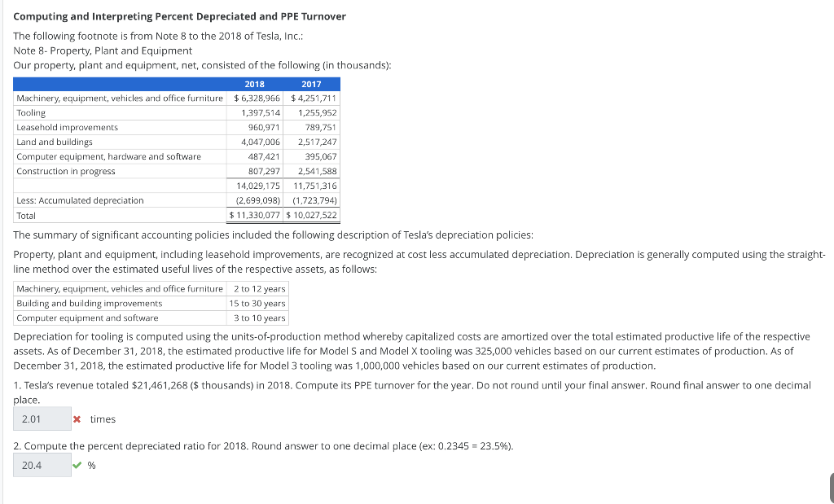The image size is (834, 504).
Task: Select the 2018 column header of the PPE table
Action: coord(254,84)
